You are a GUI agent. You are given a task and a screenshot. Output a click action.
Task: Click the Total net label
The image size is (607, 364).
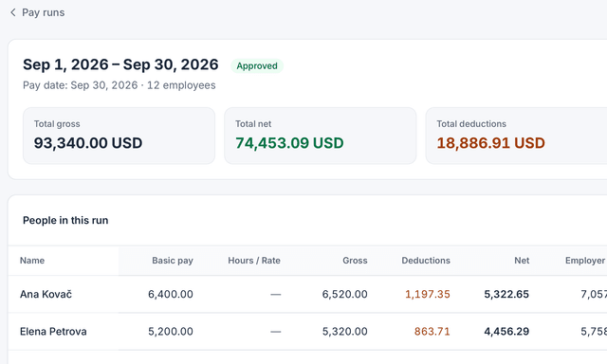pyautogui.click(x=253, y=124)
